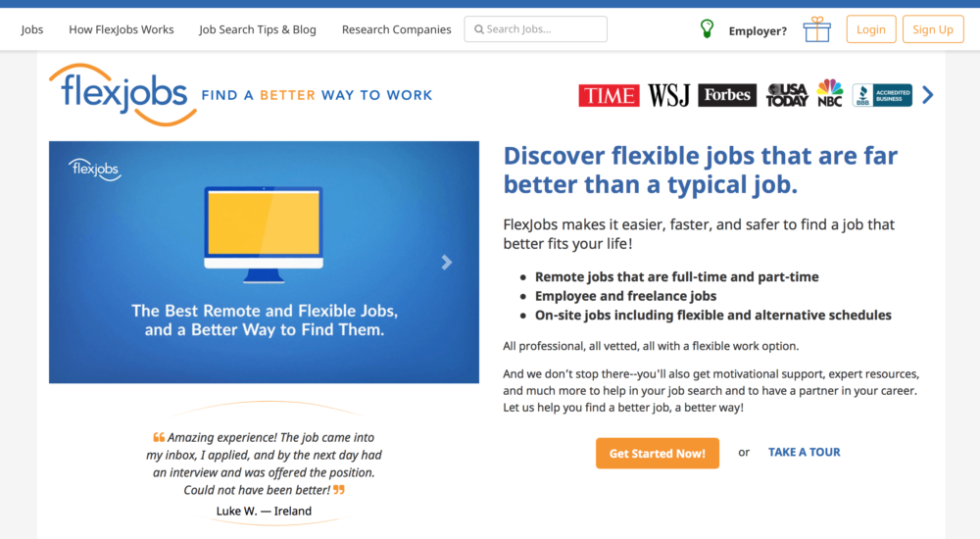Click the TAKE A TOUR link
Screen dimensions: 980x539
pos(805,452)
